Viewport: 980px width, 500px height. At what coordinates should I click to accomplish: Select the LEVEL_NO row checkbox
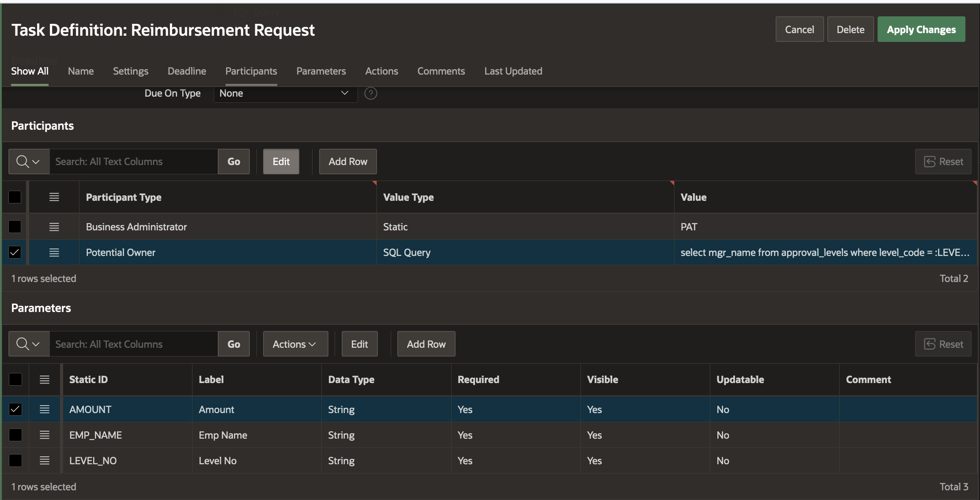tap(15, 461)
